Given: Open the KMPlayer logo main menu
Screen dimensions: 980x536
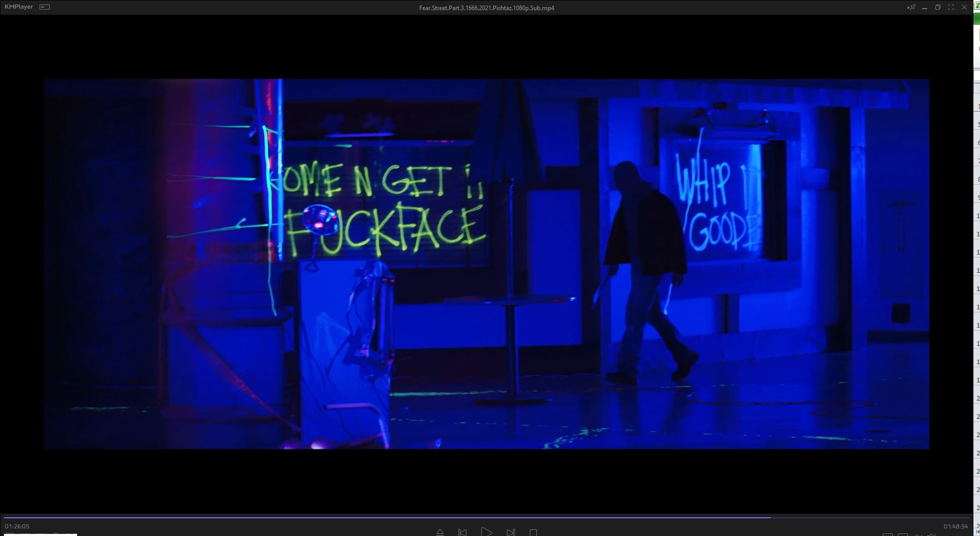Looking at the screenshot, I should [18, 7].
